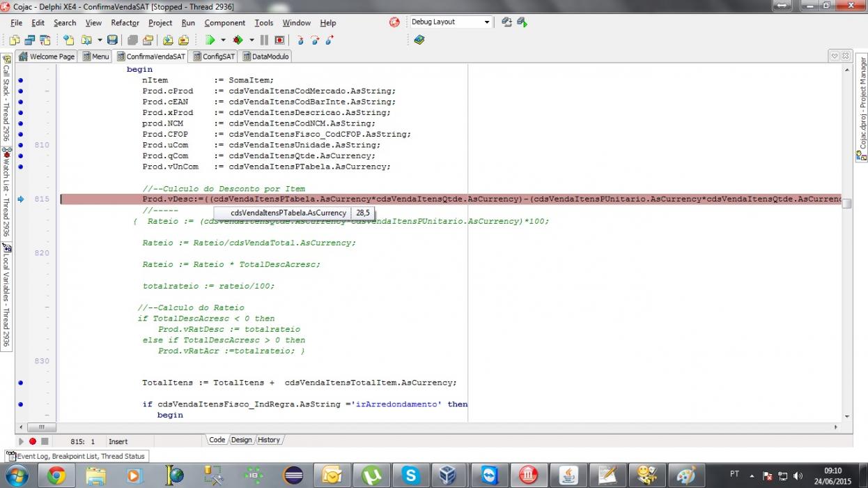Open the Project Manager side panel
Image resolution: width=868 pixels, height=488 pixels.
(x=862, y=108)
